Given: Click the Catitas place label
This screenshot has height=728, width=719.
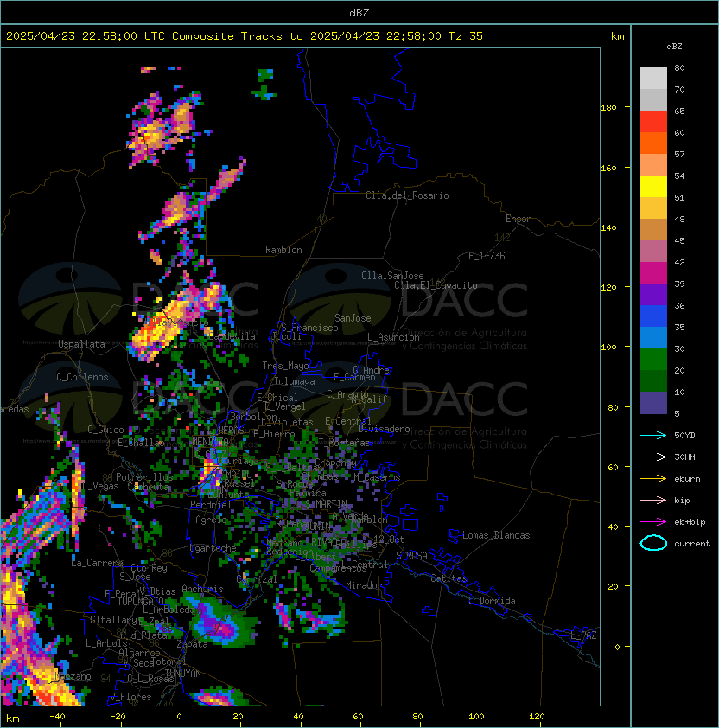Looking at the screenshot, I should [x=449, y=578].
